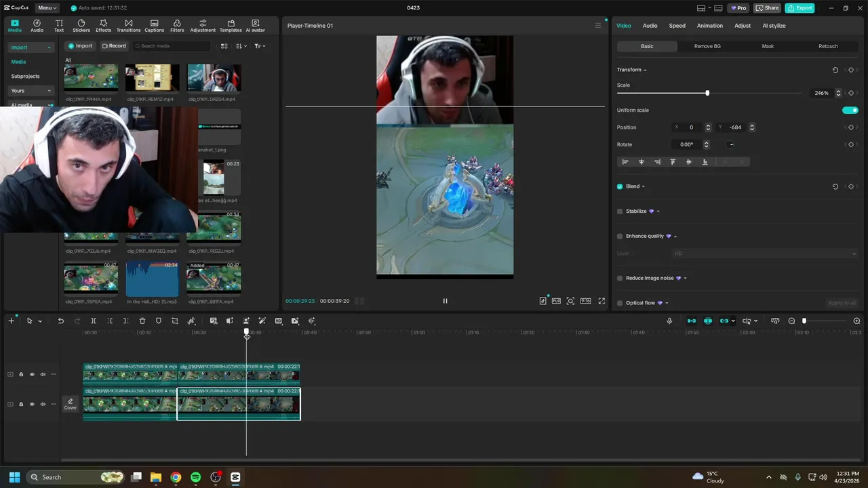This screenshot has height=488, width=868.
Task: Open the Transitions panel
Action: tap(128, 26)
